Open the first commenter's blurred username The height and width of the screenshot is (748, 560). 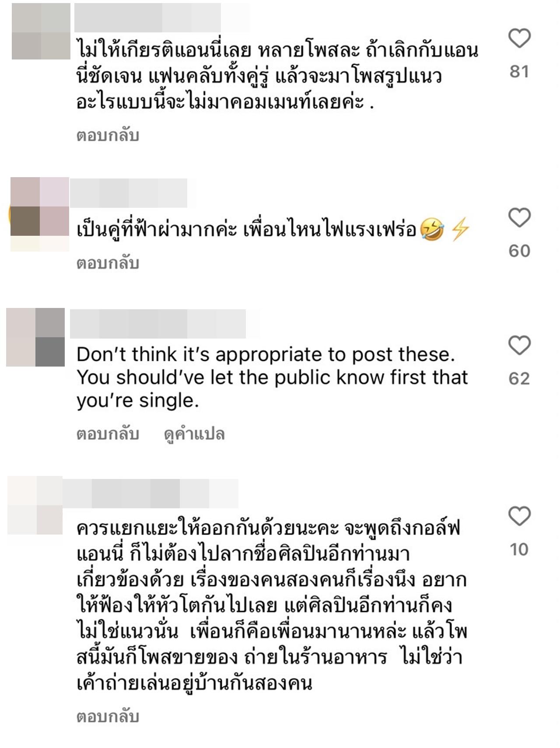click(x=148, y=17)
